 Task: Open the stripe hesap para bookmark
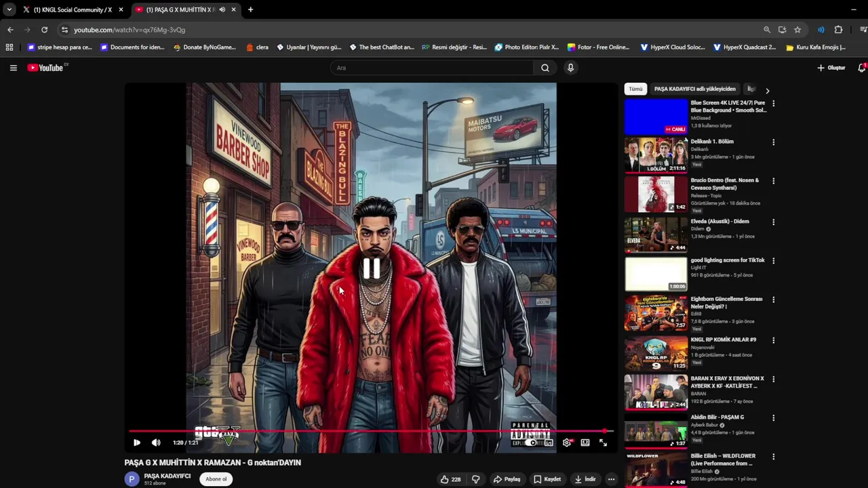60,47
